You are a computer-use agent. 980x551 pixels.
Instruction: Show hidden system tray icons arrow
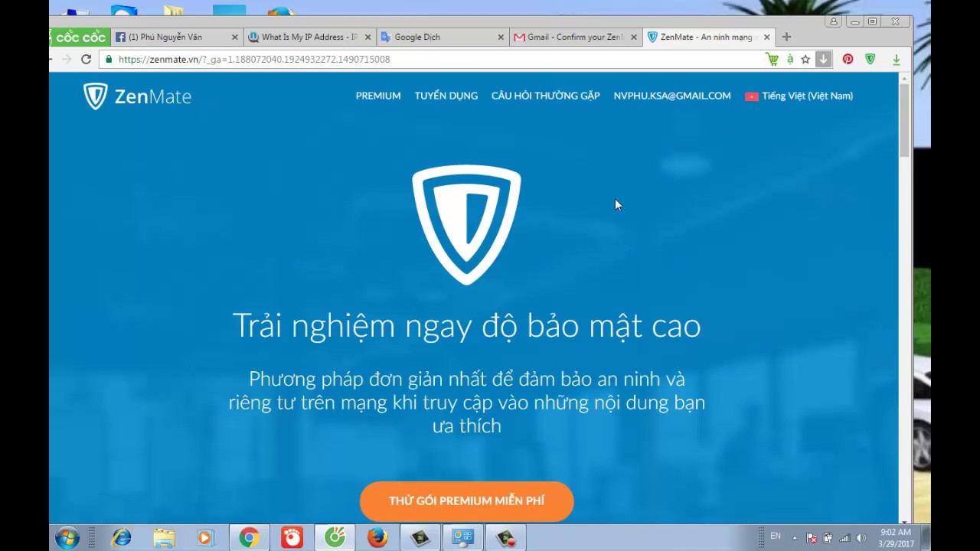click(x=794, y=538)
